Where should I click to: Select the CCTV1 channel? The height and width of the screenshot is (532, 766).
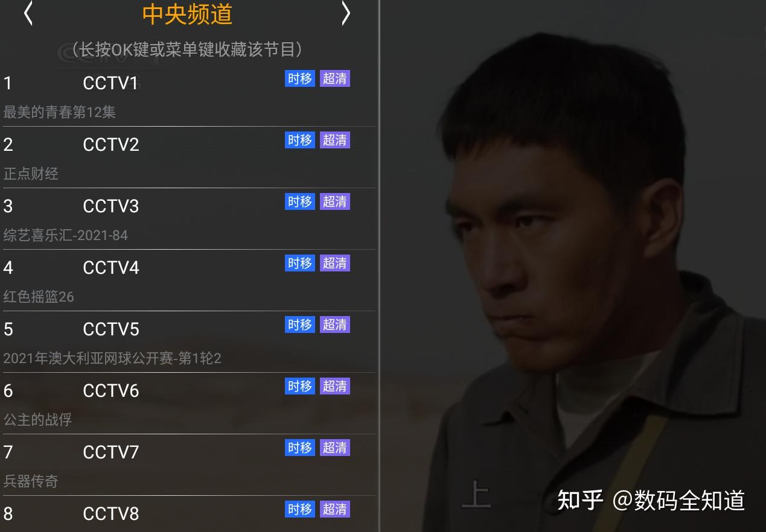pos(188,96)
